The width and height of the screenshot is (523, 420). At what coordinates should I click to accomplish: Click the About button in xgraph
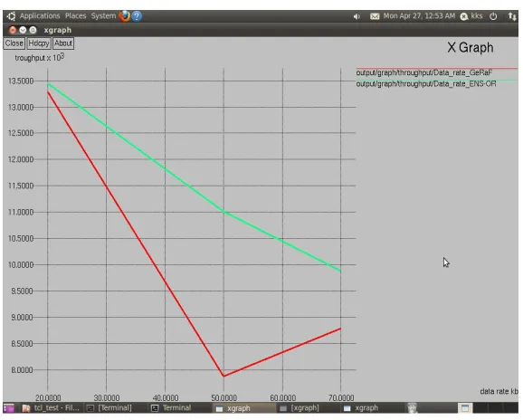[63, 43]
